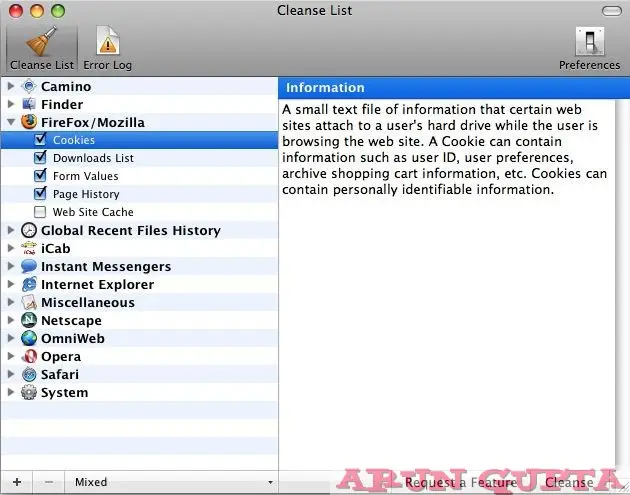Screen dimensions: 630x495
Task: Click the Cleanse button
Action: coord(569,482)
